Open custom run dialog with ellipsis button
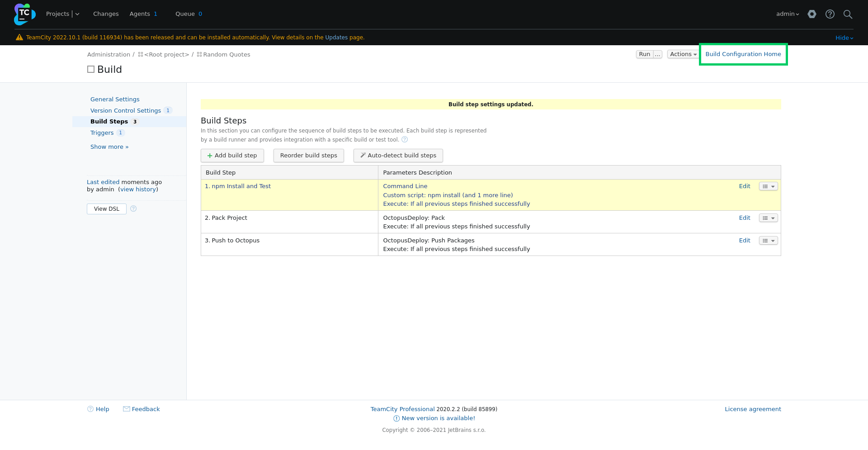This screenshot has width=868, height=450. 658,54
